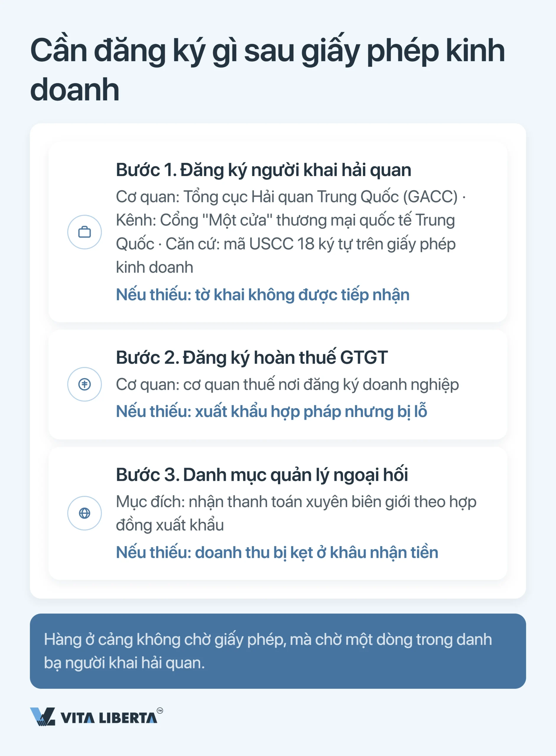The height and width of the screenshot is (756, 556).
Task: Click the globe icon beside Bước 3
Action: pyautogui.click(x=84, y=513)
